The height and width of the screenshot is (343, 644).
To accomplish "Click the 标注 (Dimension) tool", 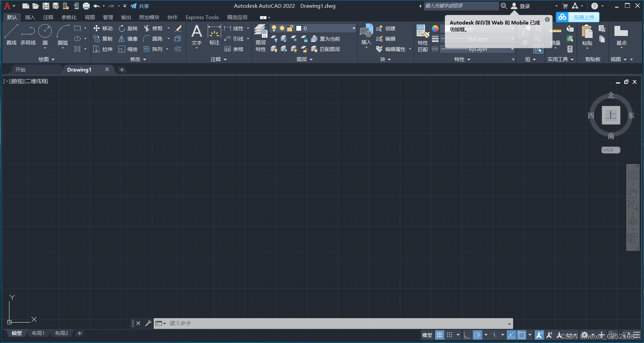I will (214, 35).
